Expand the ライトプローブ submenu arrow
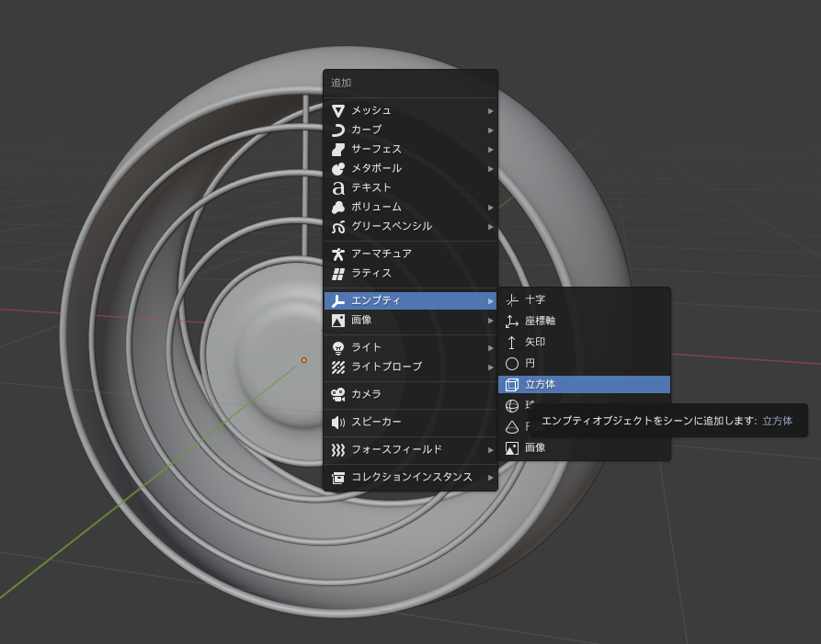This screenshot has width=821, height=644. tap(491, 367)
